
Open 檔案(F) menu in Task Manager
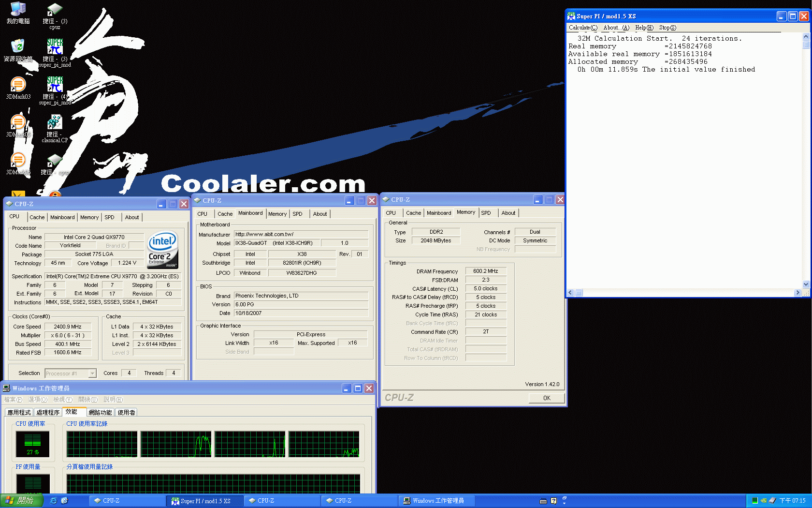[x=13, y=400]
